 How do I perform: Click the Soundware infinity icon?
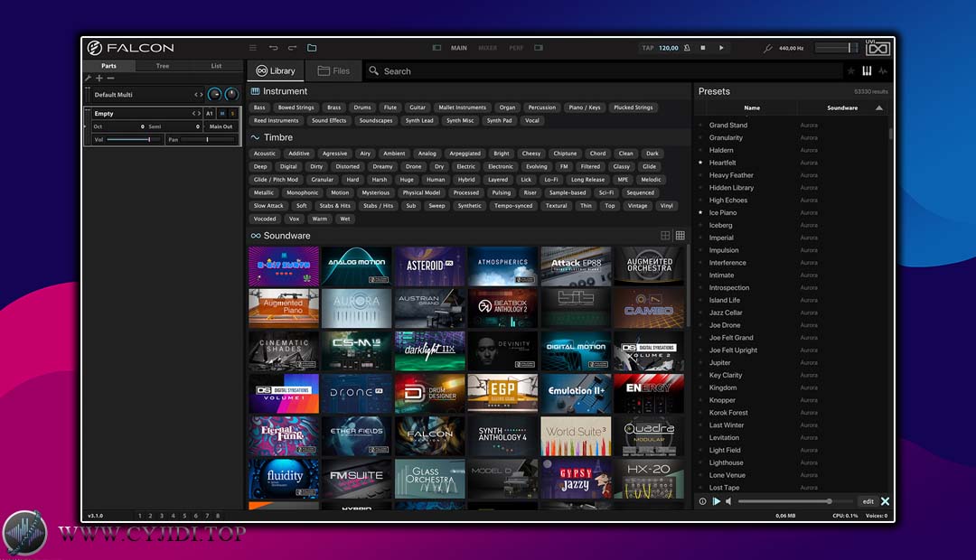[255, 236]
